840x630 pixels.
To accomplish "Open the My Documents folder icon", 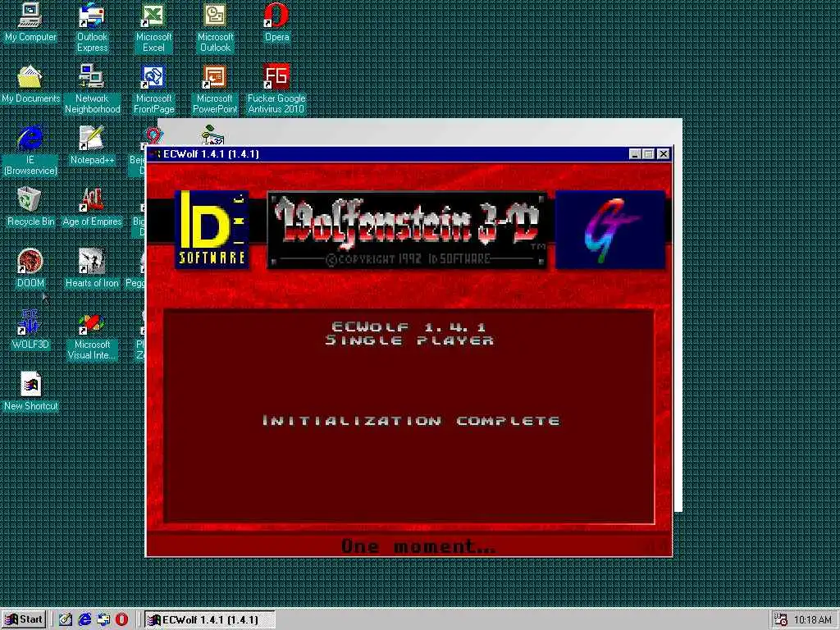I will point(30,84).
